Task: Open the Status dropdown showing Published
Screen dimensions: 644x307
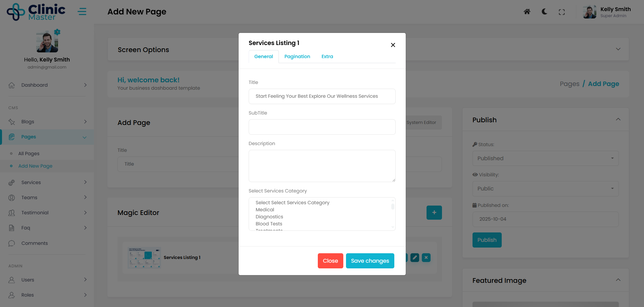Action: 545,159
